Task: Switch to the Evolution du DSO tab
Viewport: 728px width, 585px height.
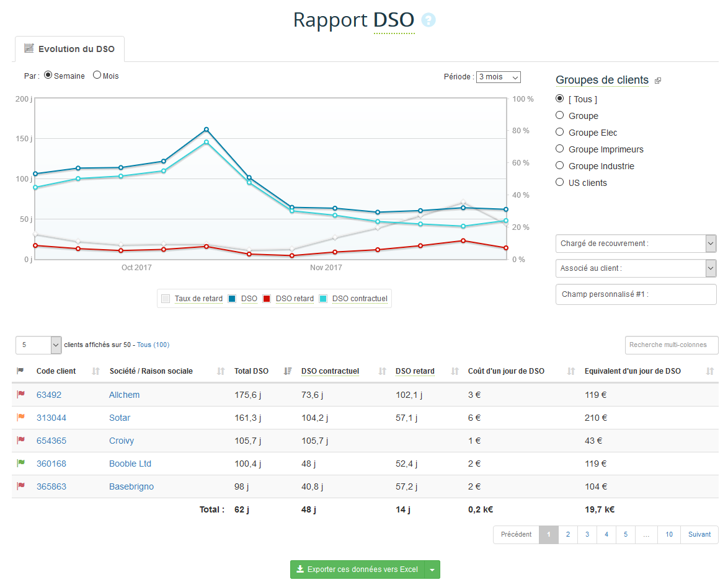Action: click(69, 49)
